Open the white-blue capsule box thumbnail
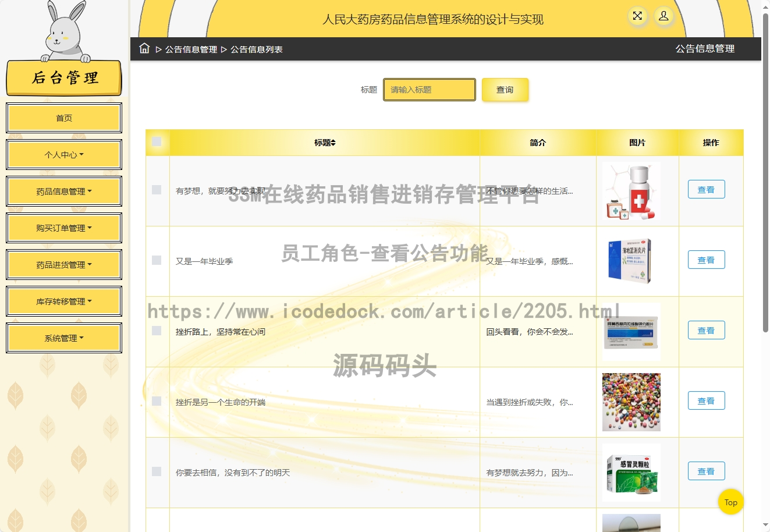 point(631,332)
